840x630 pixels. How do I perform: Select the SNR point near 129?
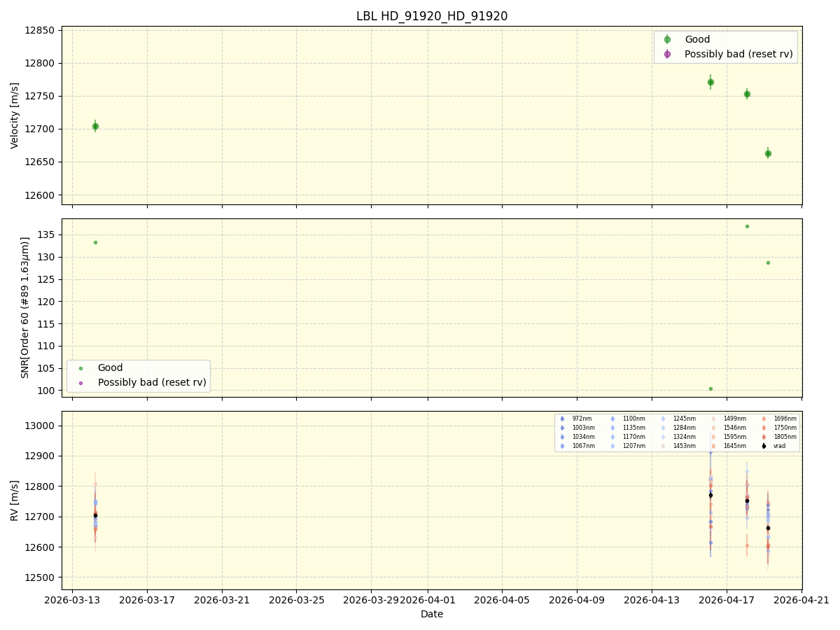[x=768, y=262]
